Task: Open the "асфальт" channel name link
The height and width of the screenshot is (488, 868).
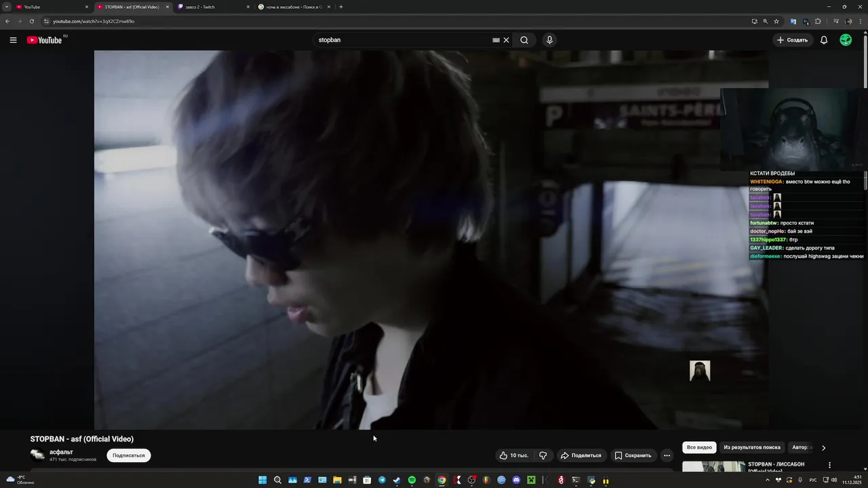Action: [61, 452]
